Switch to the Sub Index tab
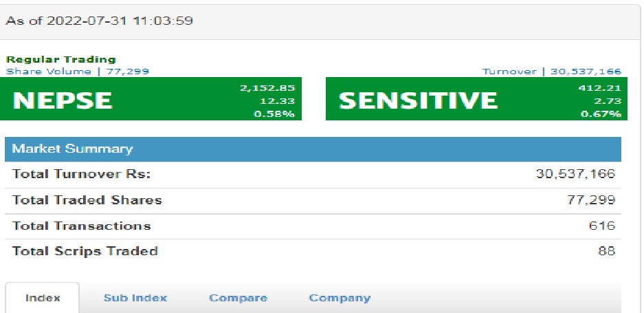Viewport: 644px width, 313px height. pyautogui.click(x=135, y=298)
